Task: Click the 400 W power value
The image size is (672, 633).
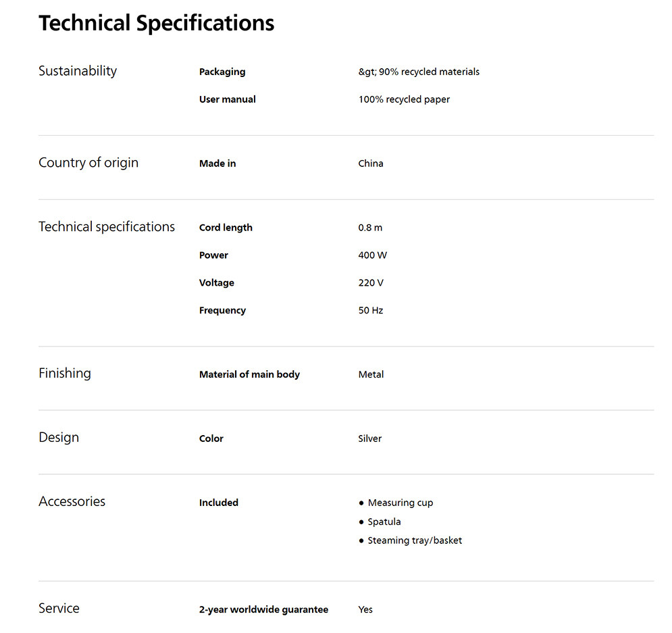Action: tap(372, 255)
